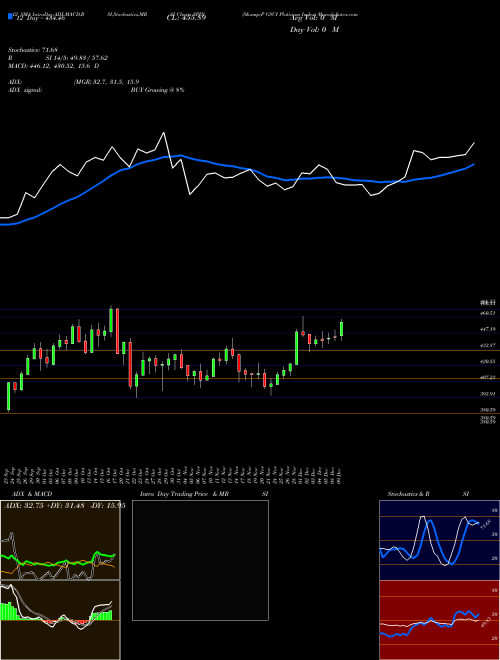Click the 447.19 price axis label
Viewport: 500px width, 660px height.
(x=488, y=329)
